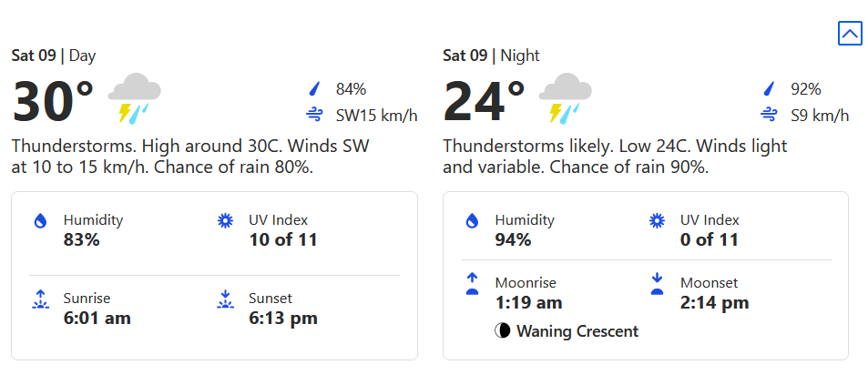Click the 30° daytime temperature
868x375 pixels.
click(x=53, y=102)
